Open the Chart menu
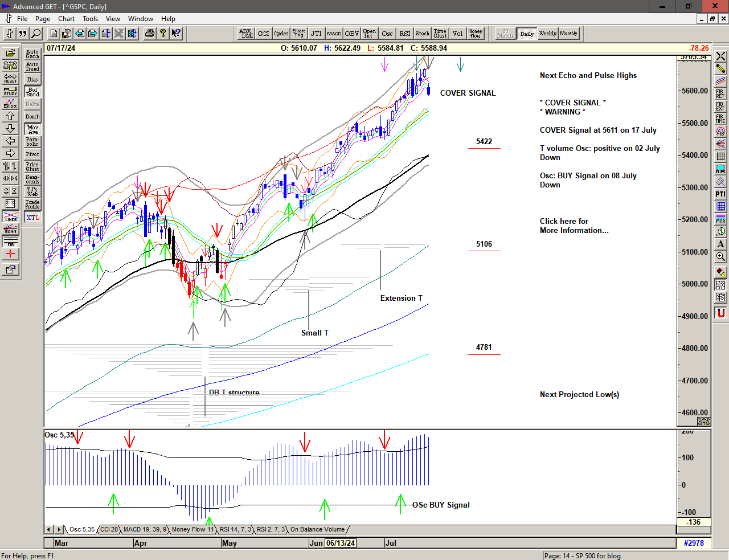 tap(66, 19)
